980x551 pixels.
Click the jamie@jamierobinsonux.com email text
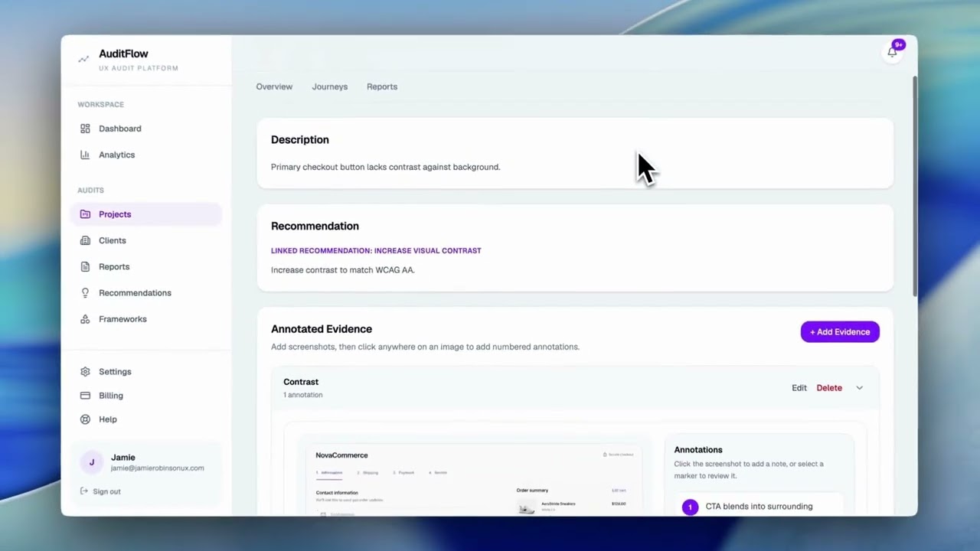tap(158, 468)
